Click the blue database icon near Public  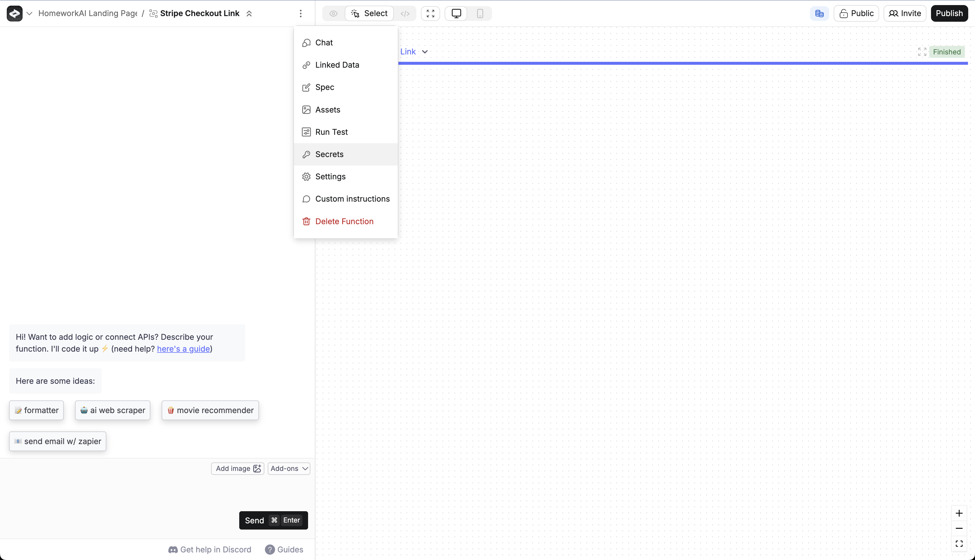pyautogui.click(x=819, y=14)
